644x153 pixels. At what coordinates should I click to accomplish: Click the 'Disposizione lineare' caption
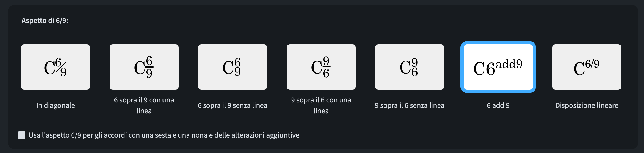click(587, 105)
